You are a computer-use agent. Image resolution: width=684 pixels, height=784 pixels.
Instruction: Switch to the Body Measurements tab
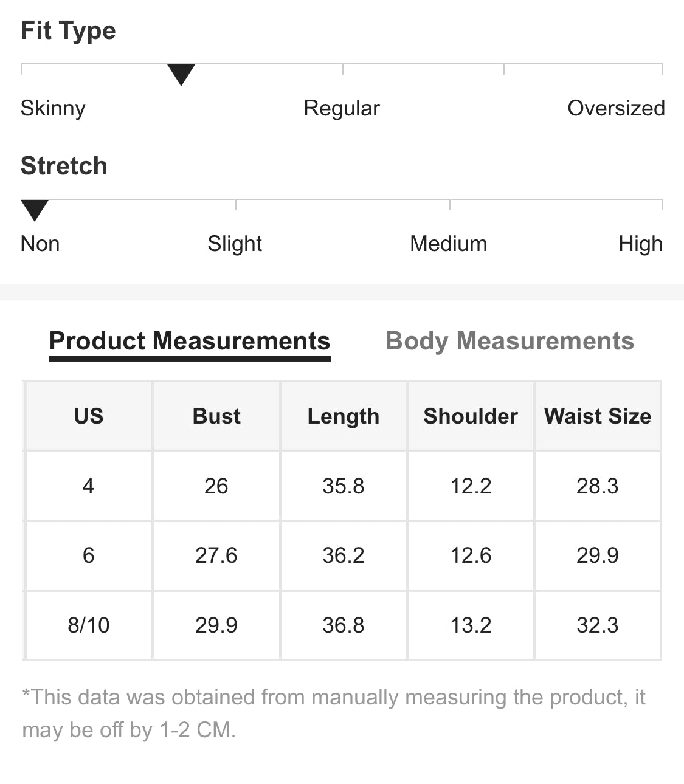pos(510,341)
